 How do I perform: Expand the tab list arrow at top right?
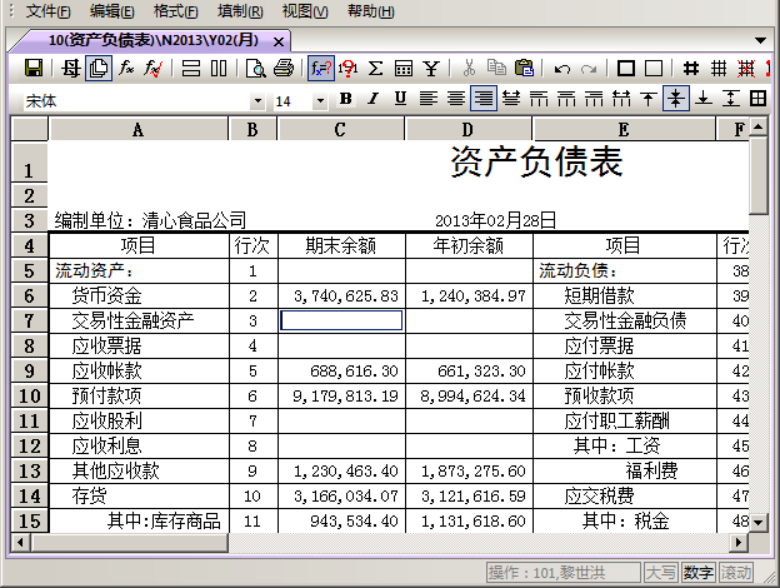point(761,40)
